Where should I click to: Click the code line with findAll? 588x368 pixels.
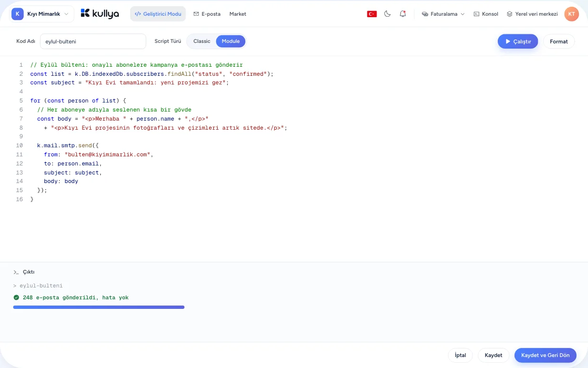click(x=152, y=74)
